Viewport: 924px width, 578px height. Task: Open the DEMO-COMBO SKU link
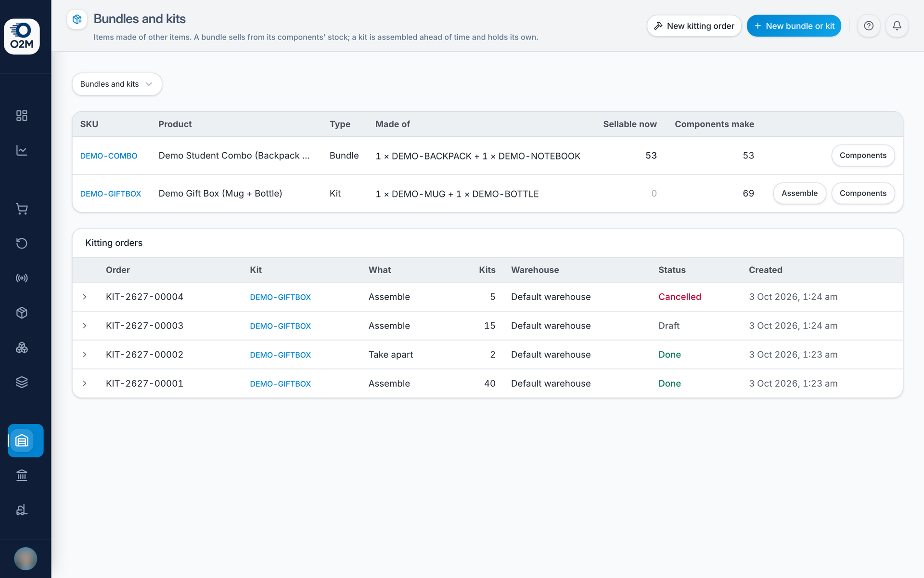pyautogui.click(x=109, y=156)
